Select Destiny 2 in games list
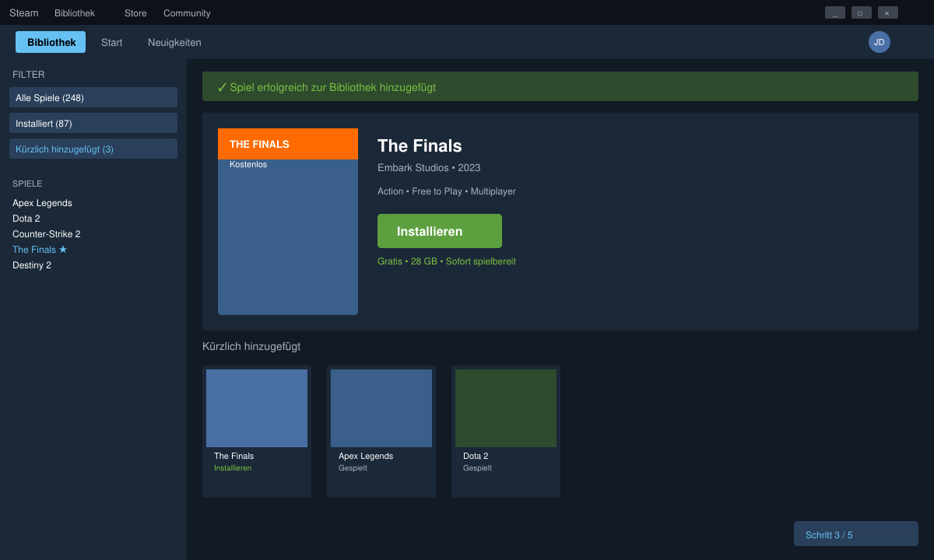Image resolution: width=934 pixels, height=560 pixels. (32, 265)
